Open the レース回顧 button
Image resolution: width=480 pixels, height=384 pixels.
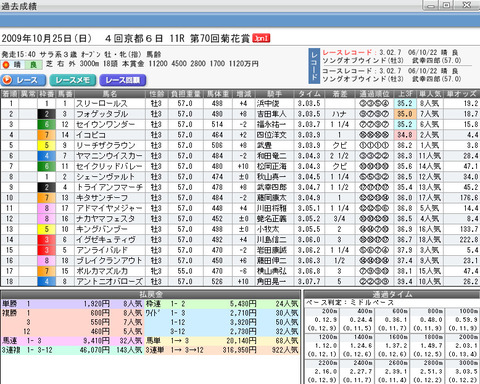[x=123, y=80]
